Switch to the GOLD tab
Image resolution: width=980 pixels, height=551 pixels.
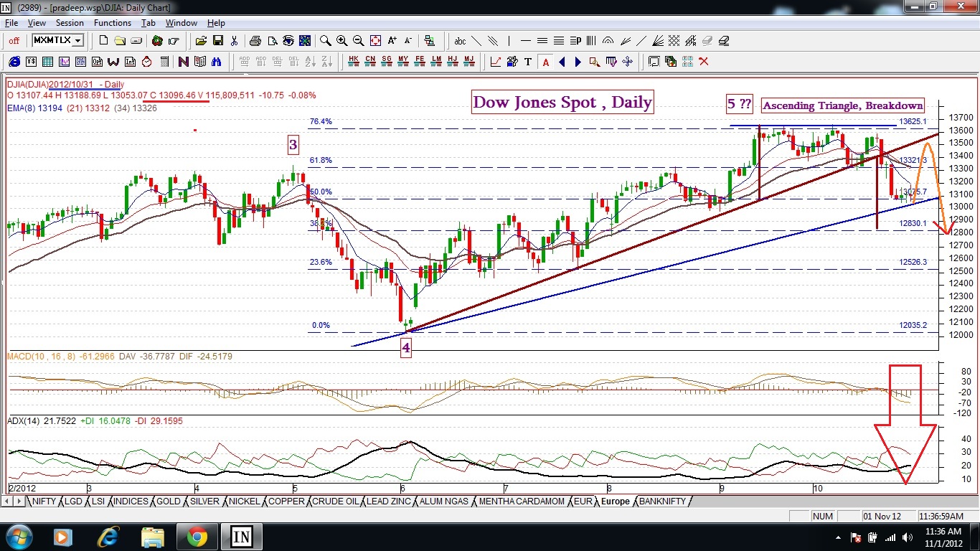[x=168, y=501]
